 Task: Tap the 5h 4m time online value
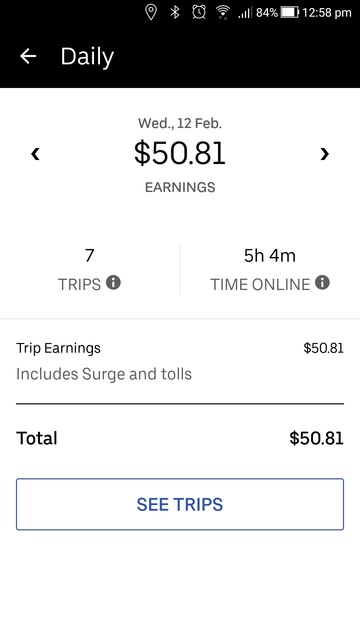point(270,256)
